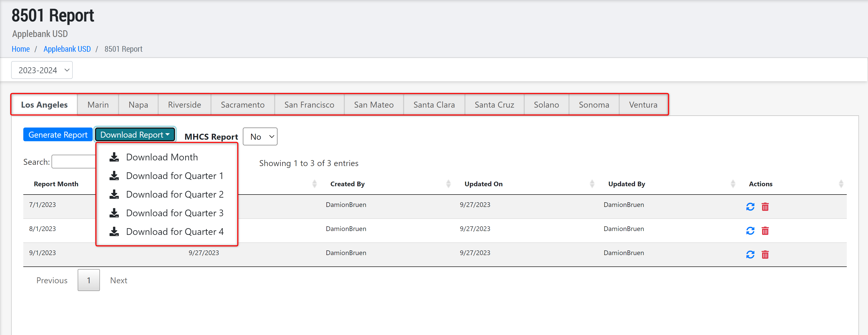The image size is (868, 335).
Task: Click into the Search input field
Action: coord(74,162)
